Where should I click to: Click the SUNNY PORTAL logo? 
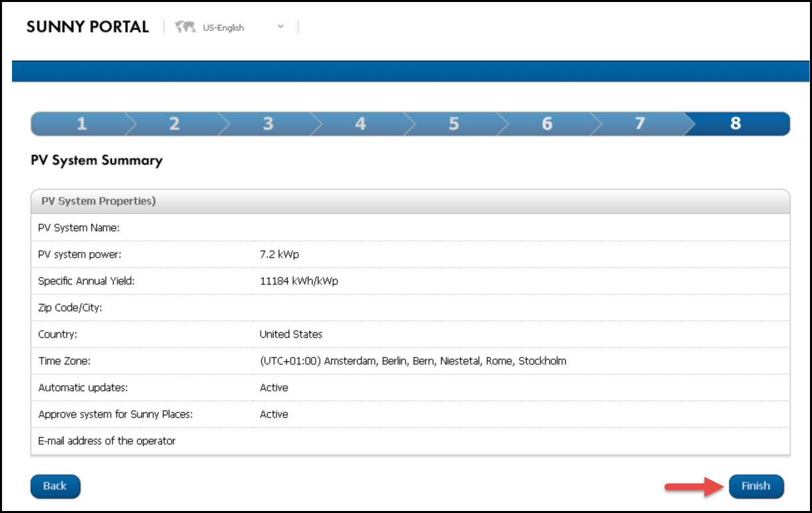(x=87, y=27)
